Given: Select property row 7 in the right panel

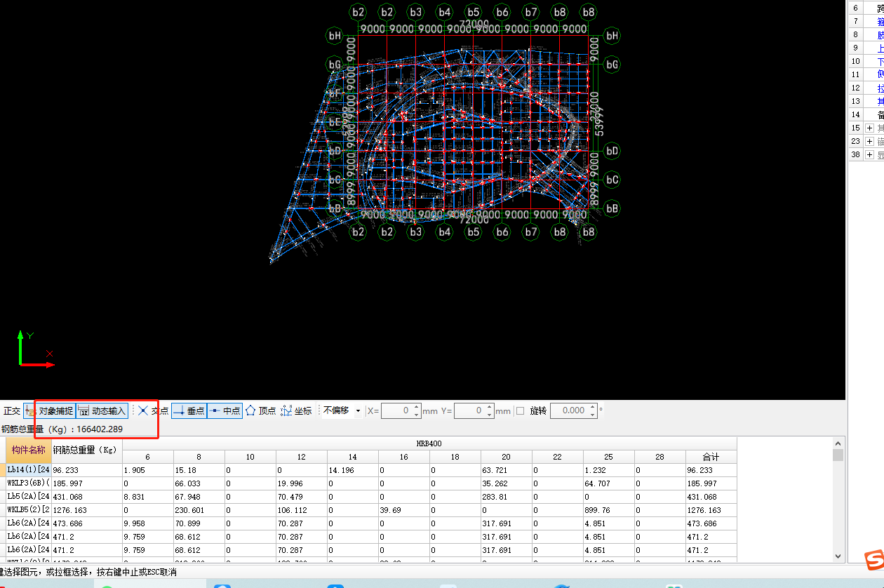Looking at the screenshot, I should point(866,22).
